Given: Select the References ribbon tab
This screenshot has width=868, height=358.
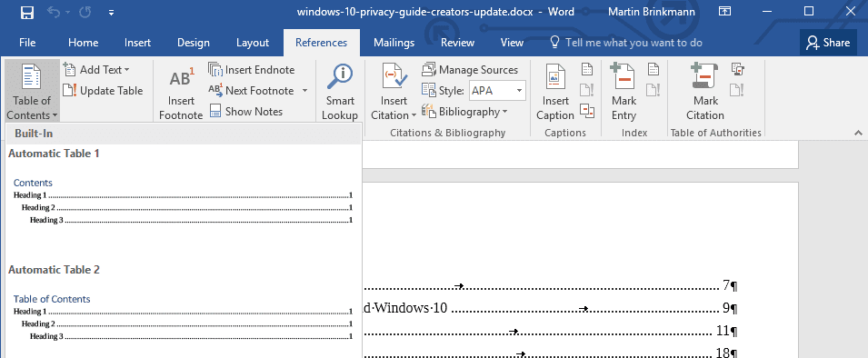Looking at the screenshot, I should 321,43.
